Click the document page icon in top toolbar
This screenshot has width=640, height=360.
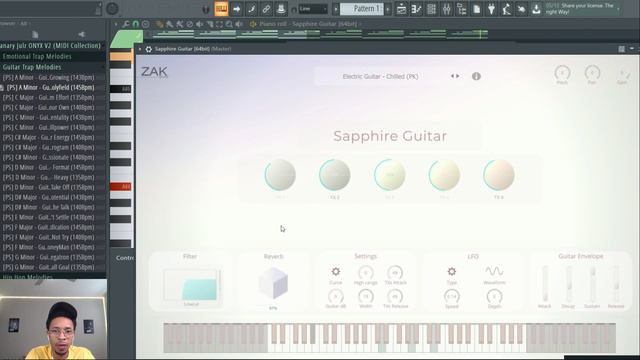(x=476, y=9)
